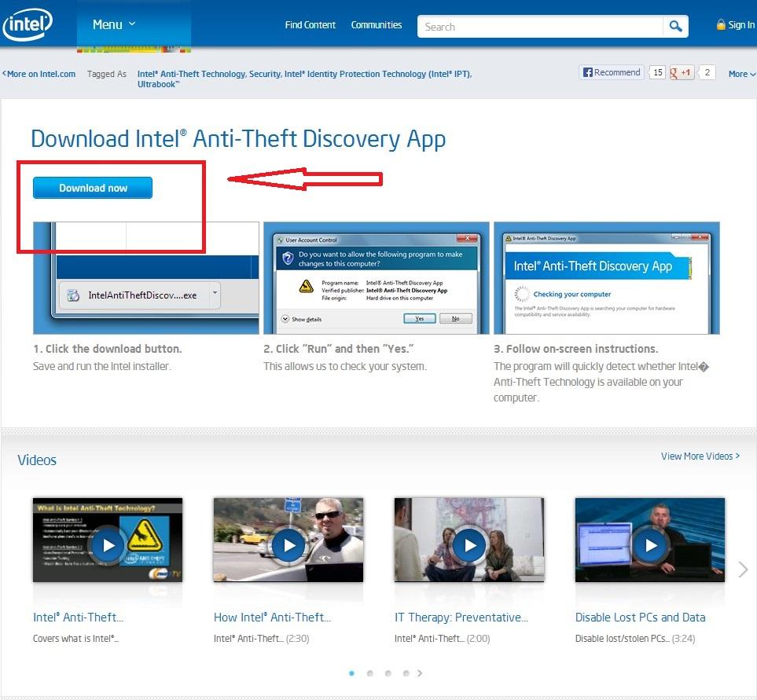Image resolution: width=757 pixels, height=700 pixels.
Task: Click the search magnifier icon
Action: click(675, 27)
